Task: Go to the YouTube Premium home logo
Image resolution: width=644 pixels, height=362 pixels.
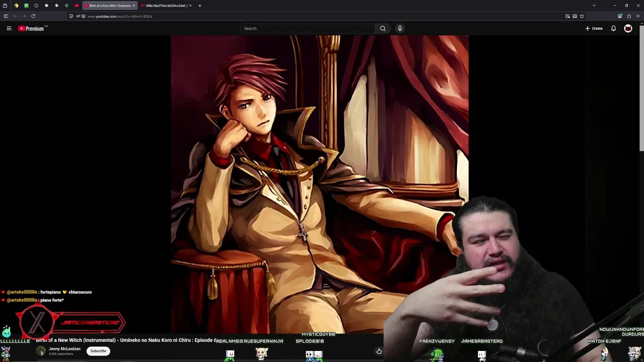Action: pos(31,29)
